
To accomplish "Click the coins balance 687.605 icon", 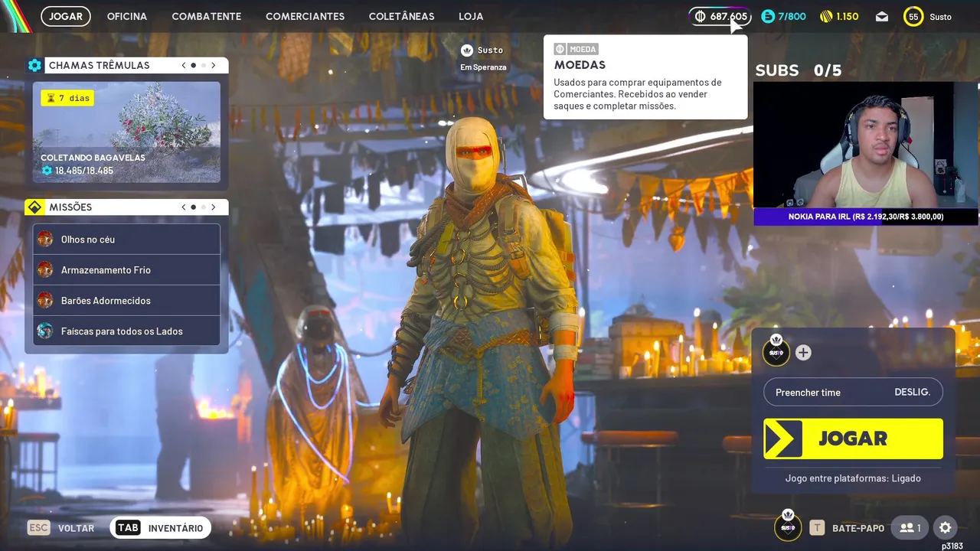I will pyautogui.click(x=700, y=16).
